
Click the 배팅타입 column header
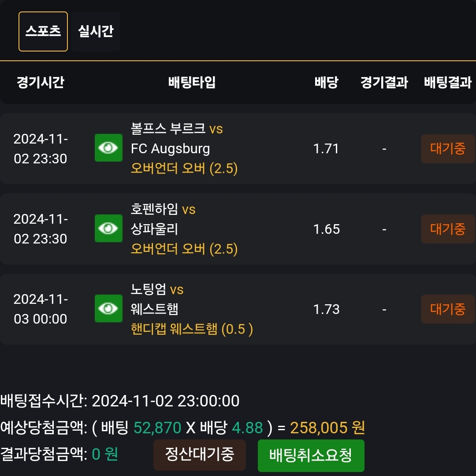[192, 82]
